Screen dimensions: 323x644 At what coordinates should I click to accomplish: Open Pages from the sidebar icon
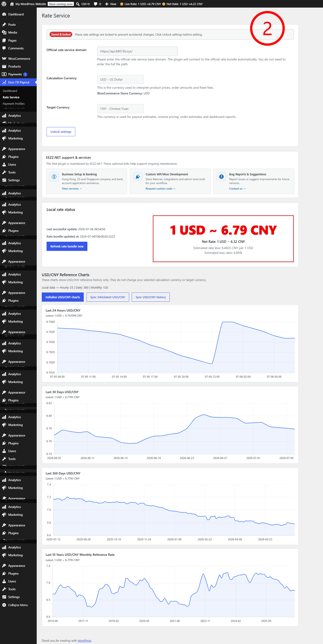tap(4, 40)
